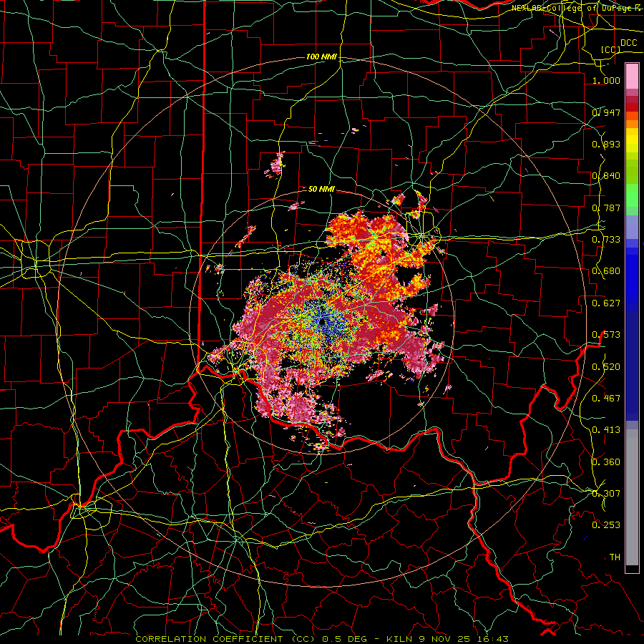The width and height of the screenshot is (644, 644).
Task: Click the 0.627 scale value
Action: point(606,303)
